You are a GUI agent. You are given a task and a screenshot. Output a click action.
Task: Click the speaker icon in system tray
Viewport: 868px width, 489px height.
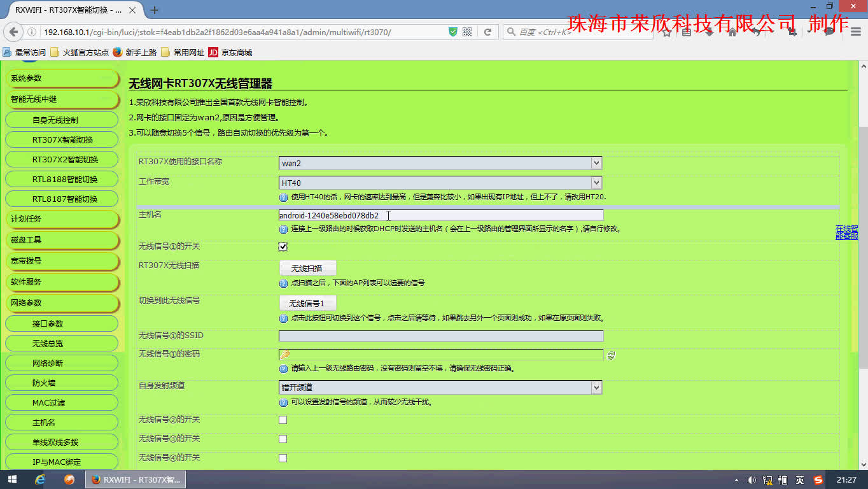752,478
